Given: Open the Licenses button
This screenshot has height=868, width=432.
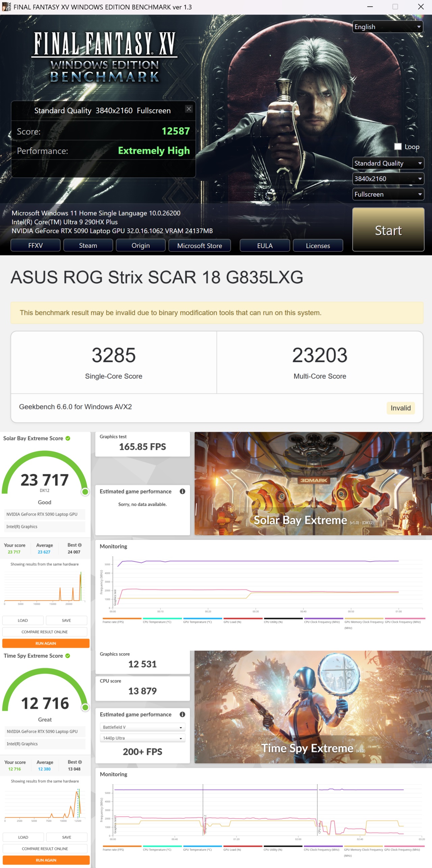Looking at the screenshot, I should pos(318,246).
